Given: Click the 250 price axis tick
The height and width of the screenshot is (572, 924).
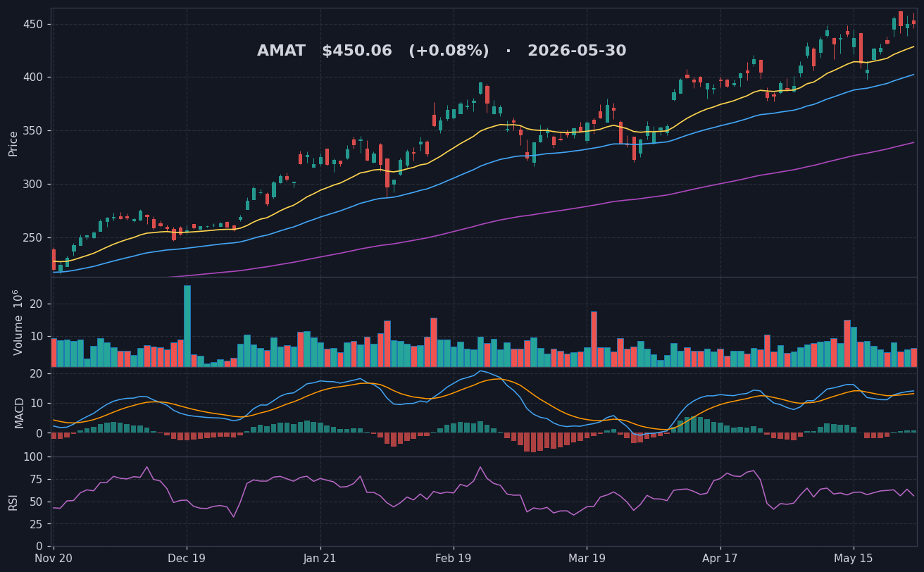Looking at the screenshot, I should click(34, 237).
